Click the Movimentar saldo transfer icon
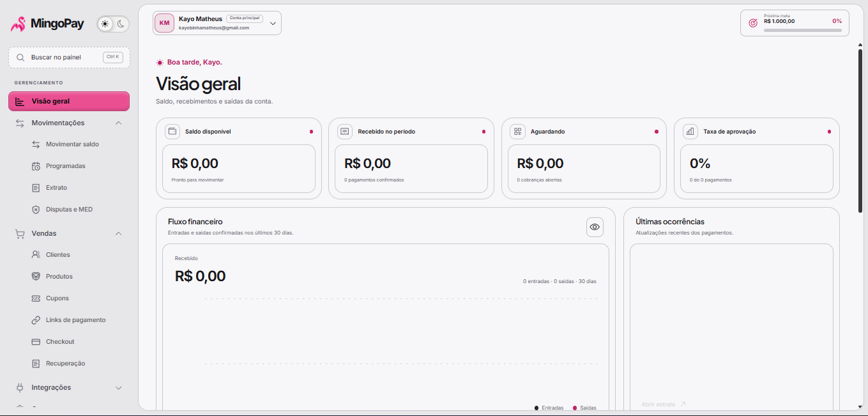Viewport: 868px width, 416px height. pos(36,144)
